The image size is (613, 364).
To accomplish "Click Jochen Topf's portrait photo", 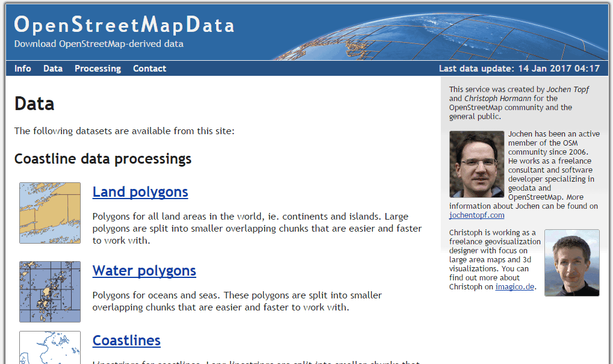I will click(476, 164).
